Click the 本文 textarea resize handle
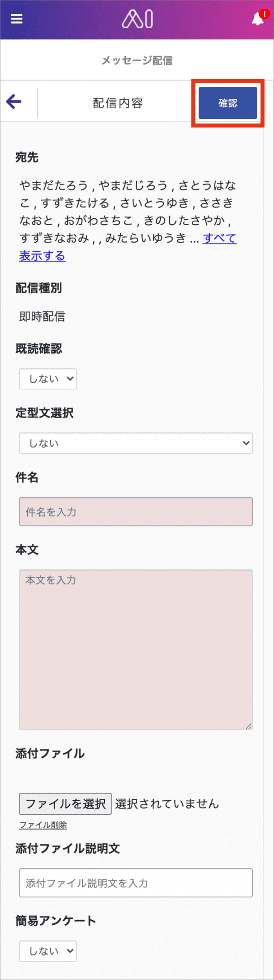This screenshot has width=274, height=980. pyautogui.click(x=249, y=726)
